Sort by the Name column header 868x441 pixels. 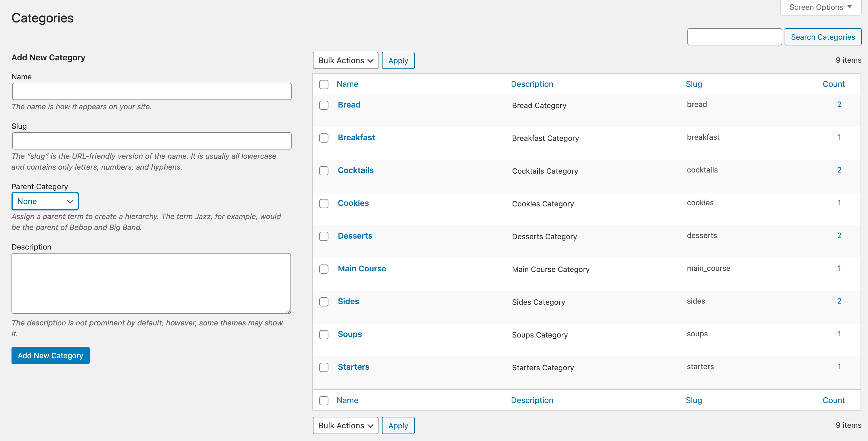tap(347, 84)
